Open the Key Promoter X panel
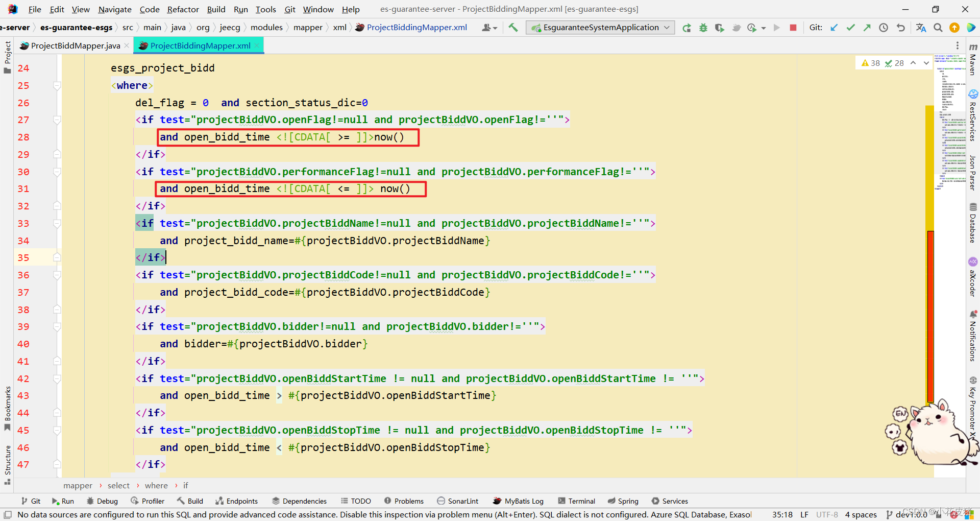The height and width of the screenshot is (521, 980). coord(973,407)
